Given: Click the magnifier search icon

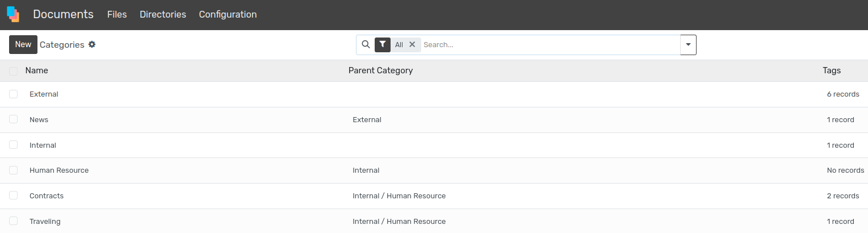Looking at the screenshot, I should (366, 44).
